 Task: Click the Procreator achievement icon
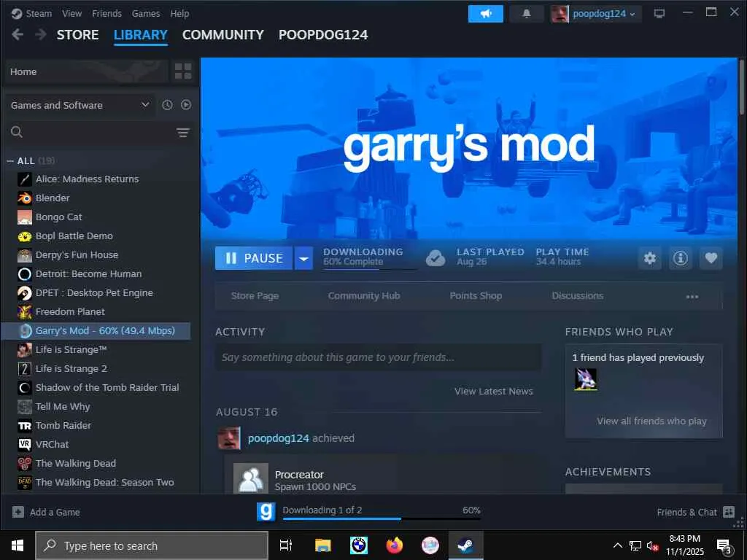[x=251, y=478]
